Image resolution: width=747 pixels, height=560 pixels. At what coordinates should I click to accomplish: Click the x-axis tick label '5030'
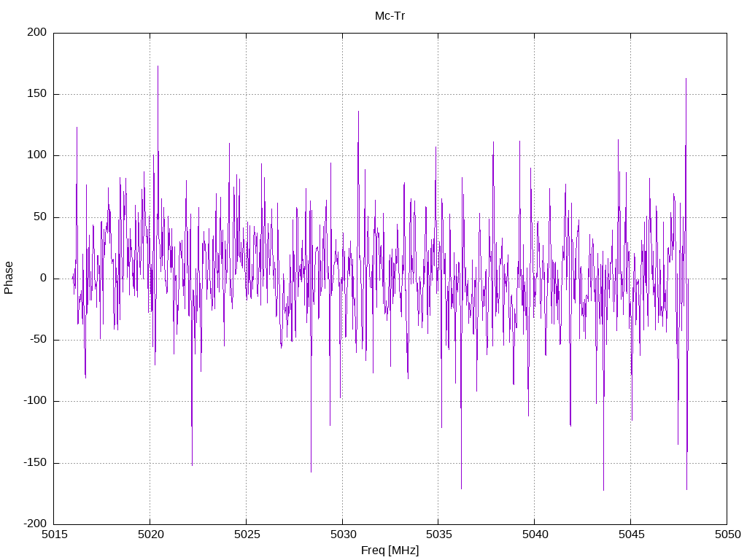coord(343,534)
